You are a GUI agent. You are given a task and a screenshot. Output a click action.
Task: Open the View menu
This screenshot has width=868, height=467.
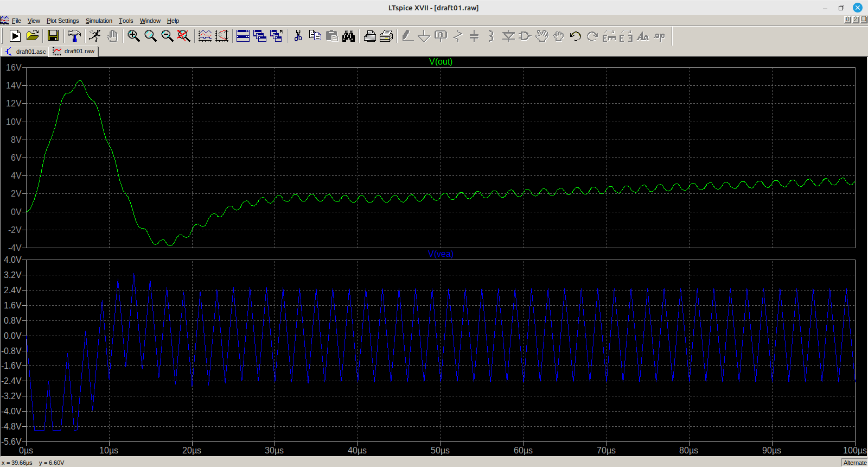[34, 21]
